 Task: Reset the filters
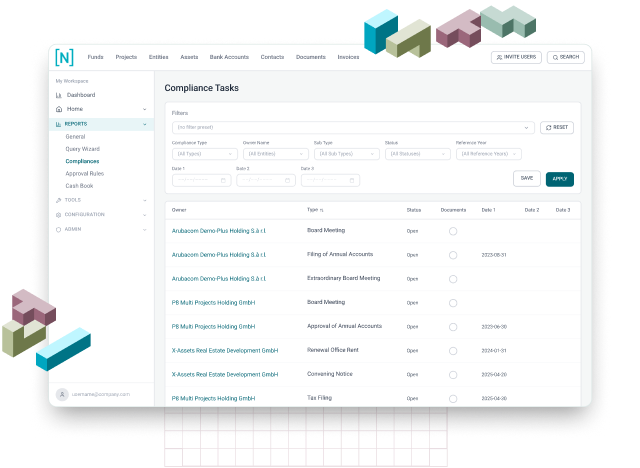tap(557, 128)
